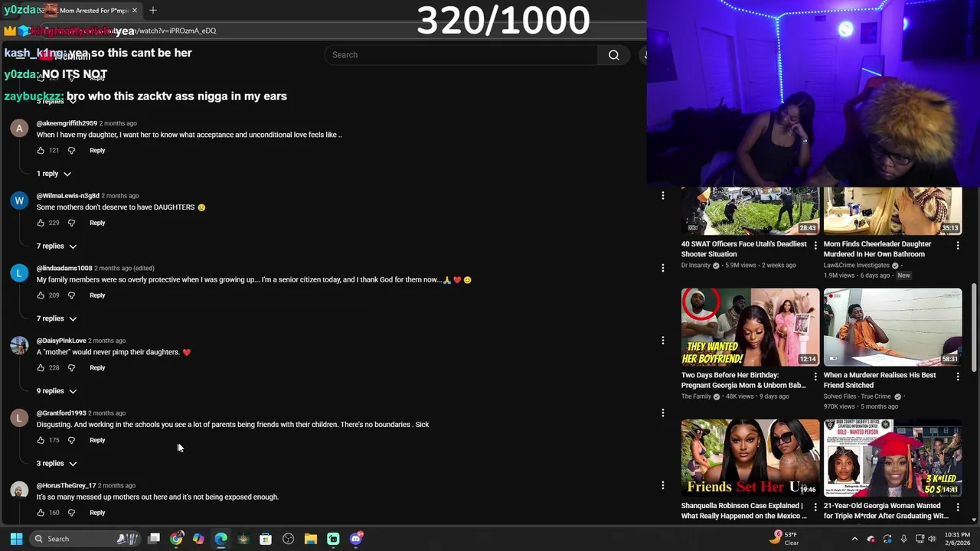Open the When a Murderer Realises thumbnail
Viewport: 980px width, 551px height.
point(893,327)
